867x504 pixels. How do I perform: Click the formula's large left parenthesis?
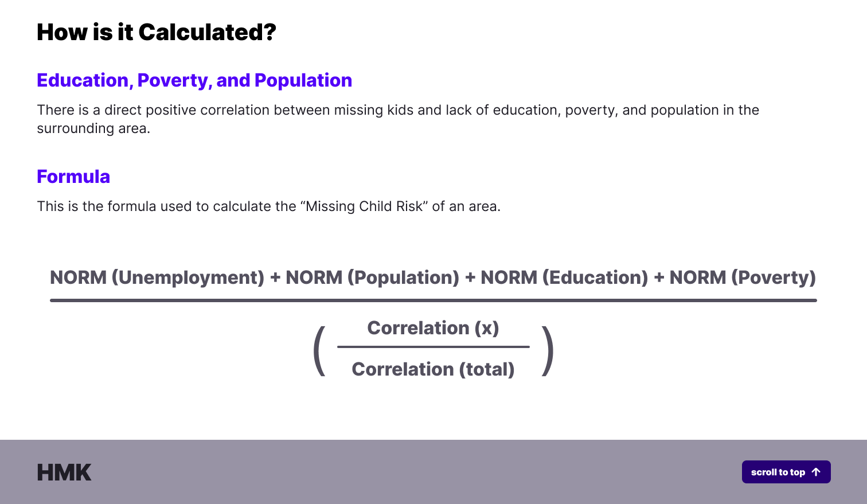click(x=319, y=350)
